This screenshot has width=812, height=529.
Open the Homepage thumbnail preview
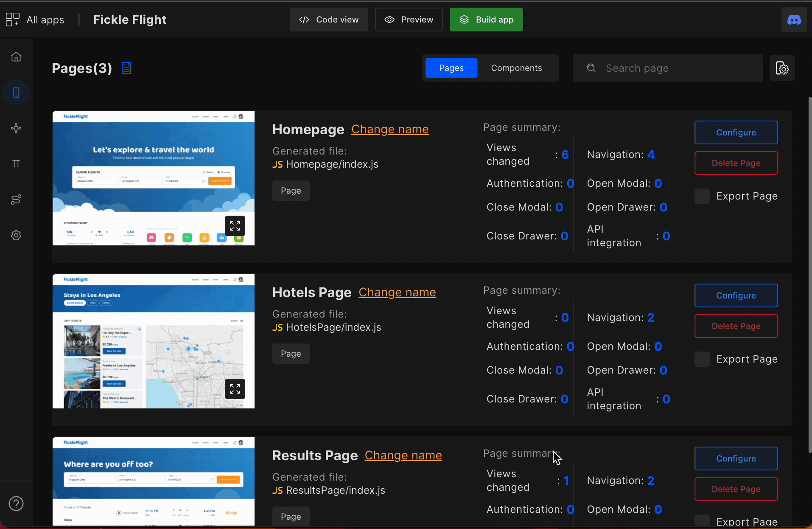[x=154, y=178]
